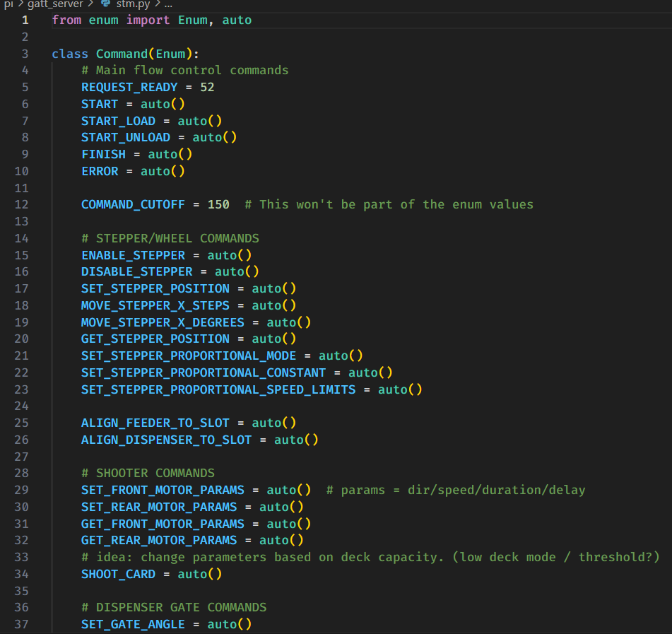
Task: Click line number 12 in the gutter
Action: point(21,204)
